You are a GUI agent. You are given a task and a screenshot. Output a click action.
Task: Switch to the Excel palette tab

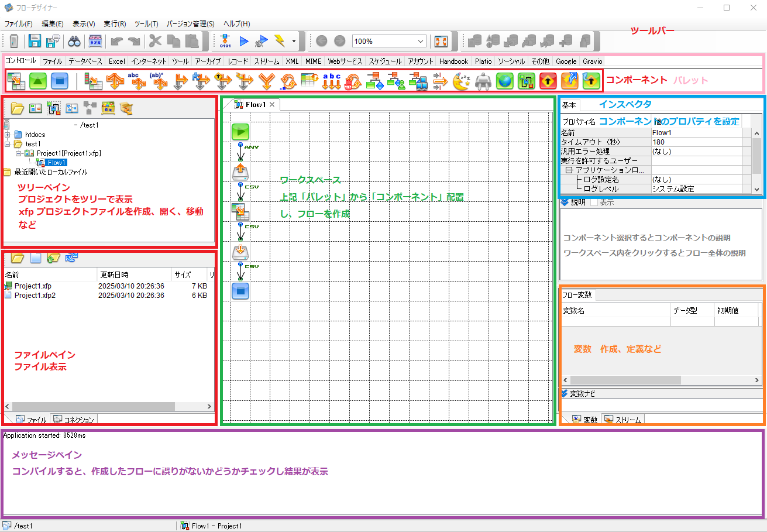pyautogui.click(x=116, y=61)
